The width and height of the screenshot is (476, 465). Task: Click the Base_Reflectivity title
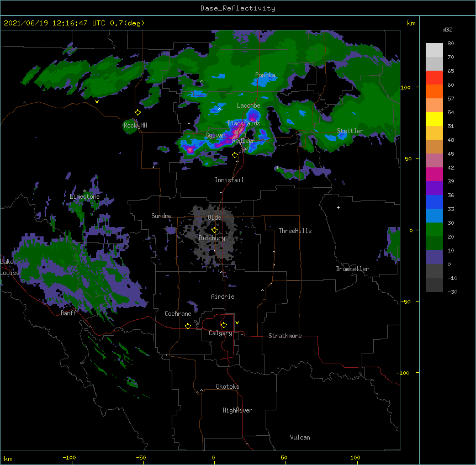(238, 8)
